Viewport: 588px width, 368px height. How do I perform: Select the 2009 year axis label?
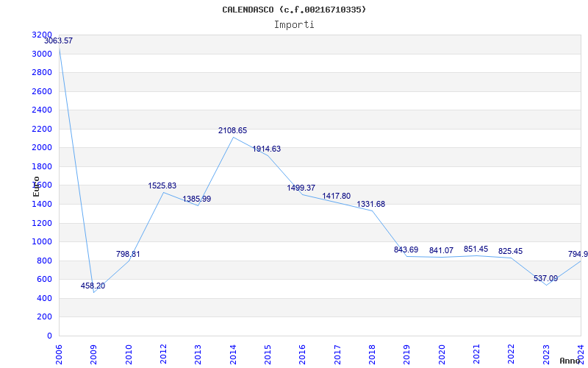[94, 355]
